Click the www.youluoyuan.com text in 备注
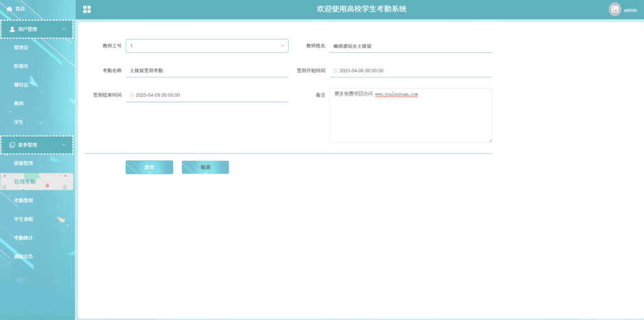644x320 pixels. point(396,94)
